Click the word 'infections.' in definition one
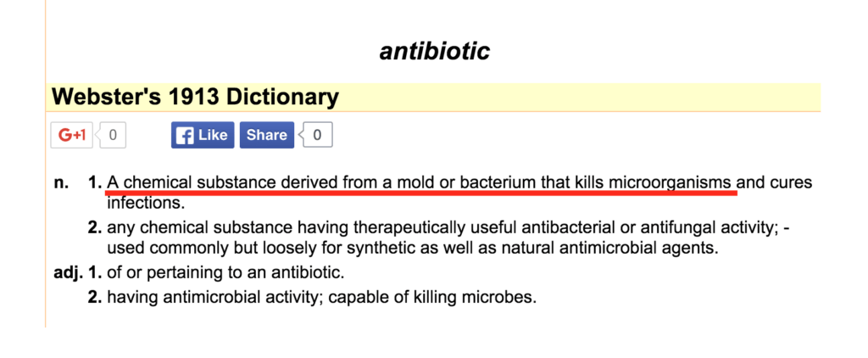Image resolution: width=868 pixels, height=358 pixels. [x=145, y=203]
